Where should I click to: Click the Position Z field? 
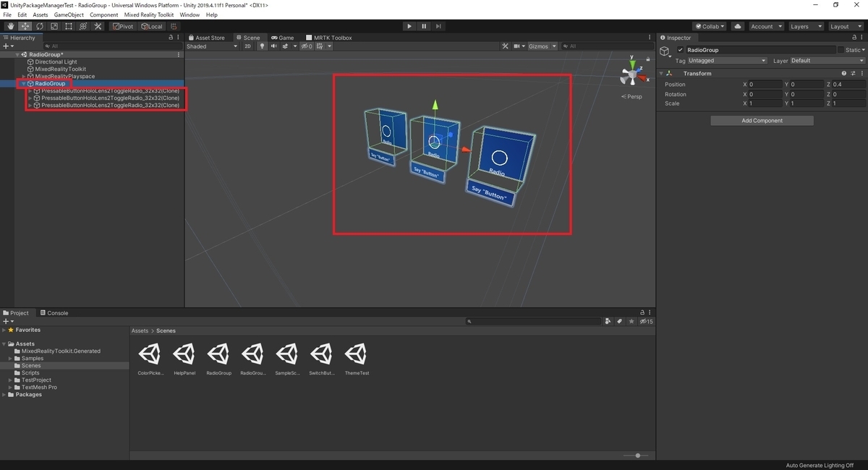(x=848, y=85)
